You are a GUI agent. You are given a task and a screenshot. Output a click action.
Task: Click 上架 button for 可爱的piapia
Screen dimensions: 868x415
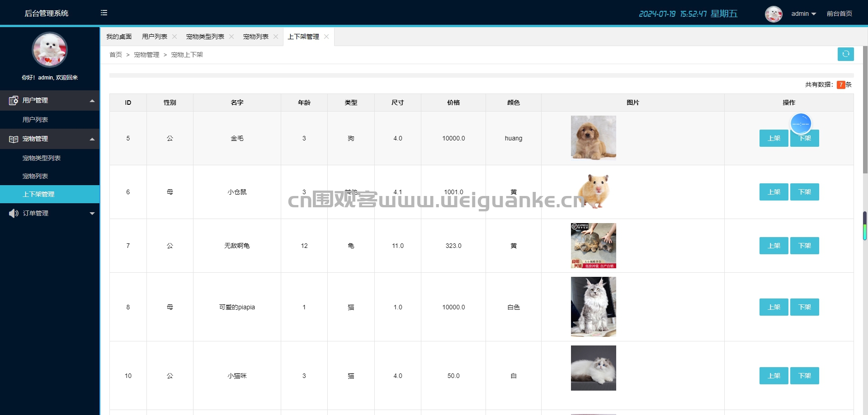[774, 307]
